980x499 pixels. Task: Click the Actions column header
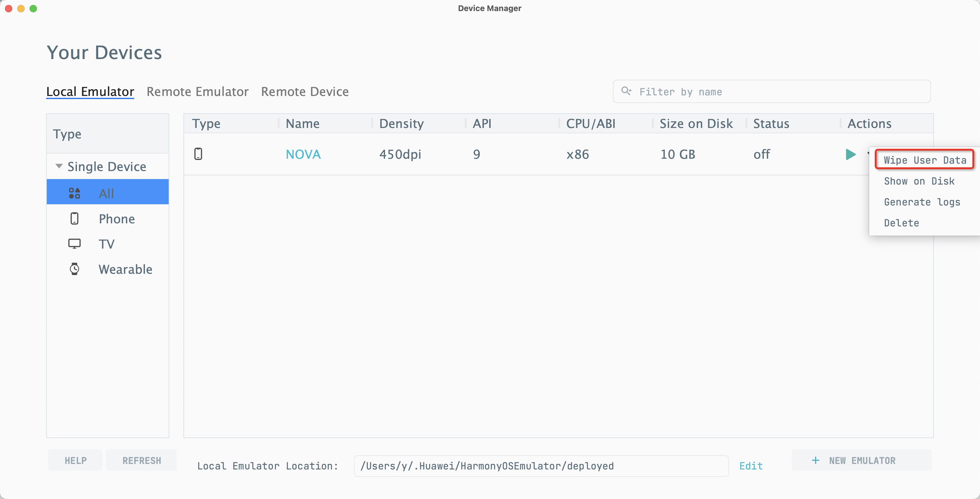pos(869,124)
